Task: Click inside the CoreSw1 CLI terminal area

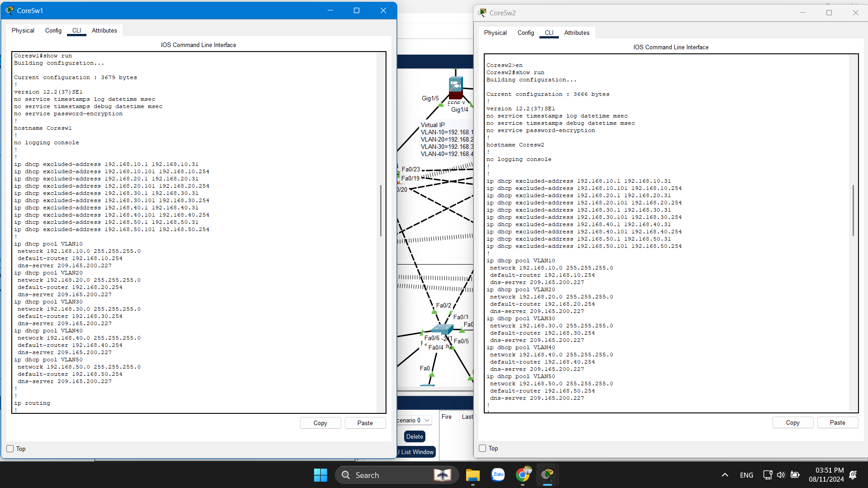Action: point(195,232)
